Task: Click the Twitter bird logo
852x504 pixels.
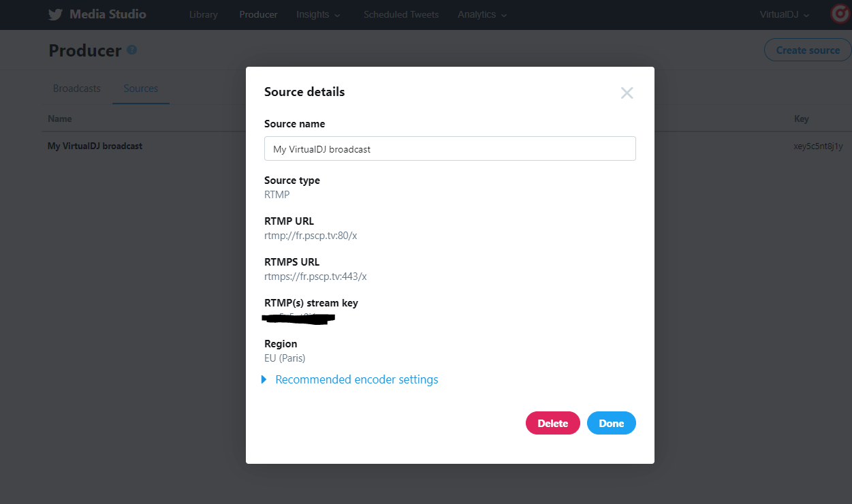Action: (55, 14)
